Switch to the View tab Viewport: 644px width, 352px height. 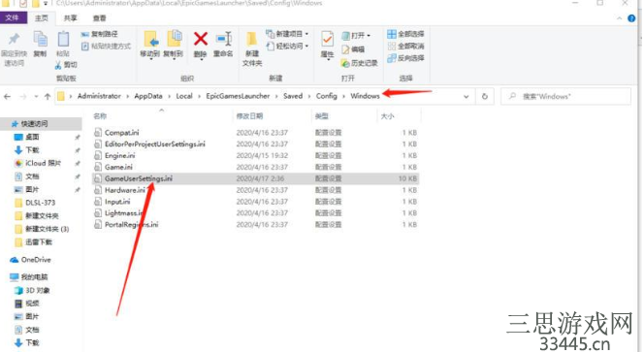coord(99,18)
